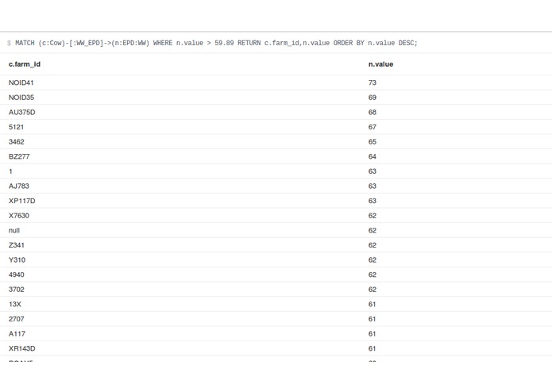Click the value 62 in Z341 row

click(x=373, y=245)
